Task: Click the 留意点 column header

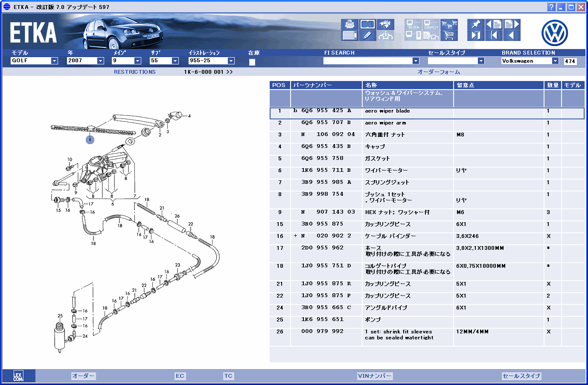Action: 499,85
